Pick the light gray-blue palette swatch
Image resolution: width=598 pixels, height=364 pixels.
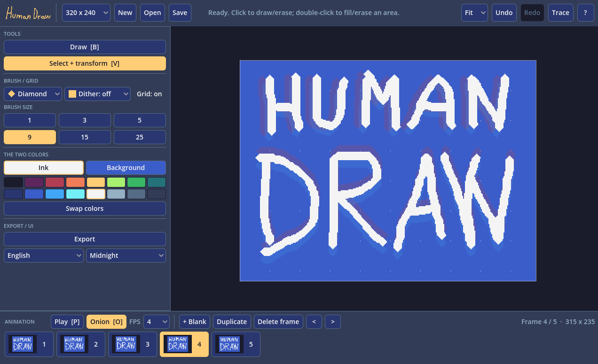pos(116,194)
